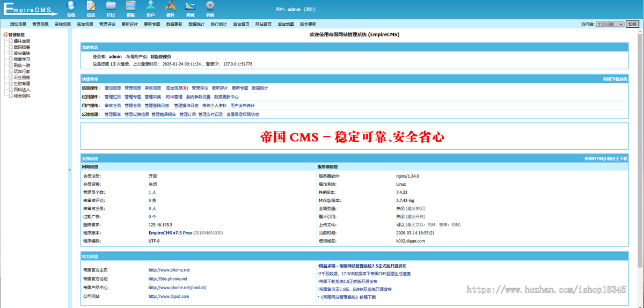Viewport: 644px width, 308px height.
Task: Select 签发信息 in the top sub-menu bar
Action: [85, 24]
